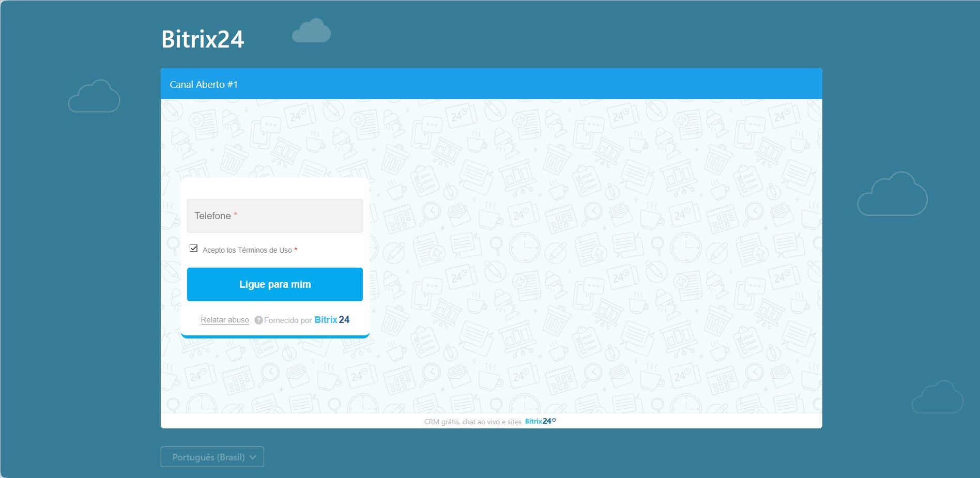Focus the Telefone input field
The height and width of the screenshot is (478, 980).
(275, 215)
